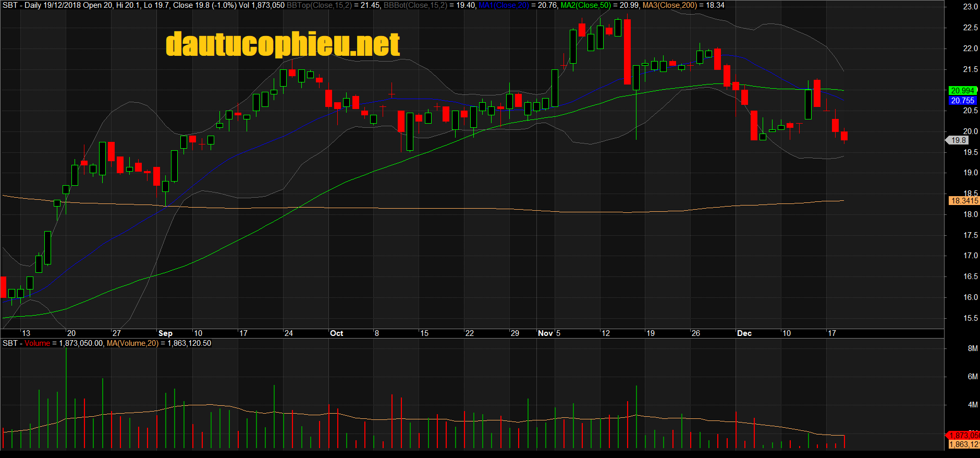The image size is (980, 458).
Task: Click the date axis label 22
Action: (x=470, y=333)
